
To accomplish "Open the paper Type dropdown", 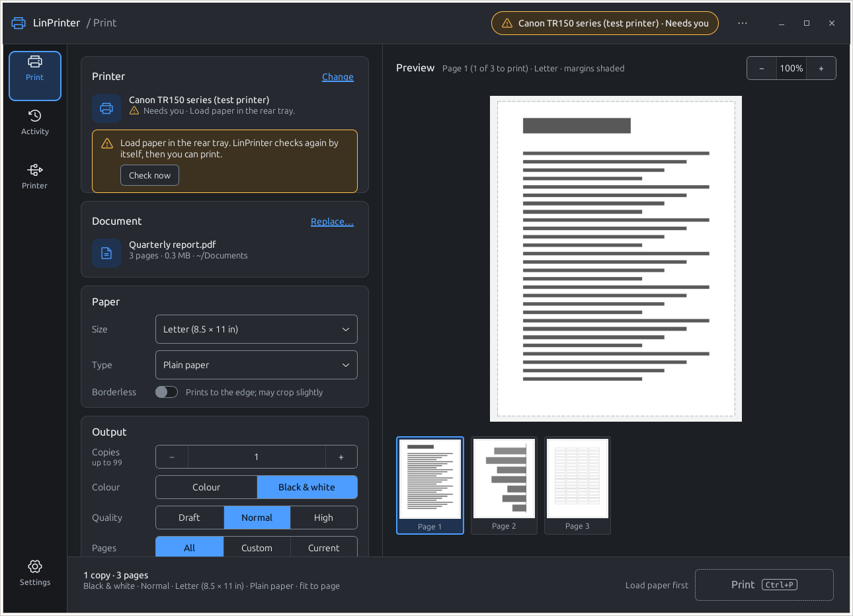I will pos(257,365).
